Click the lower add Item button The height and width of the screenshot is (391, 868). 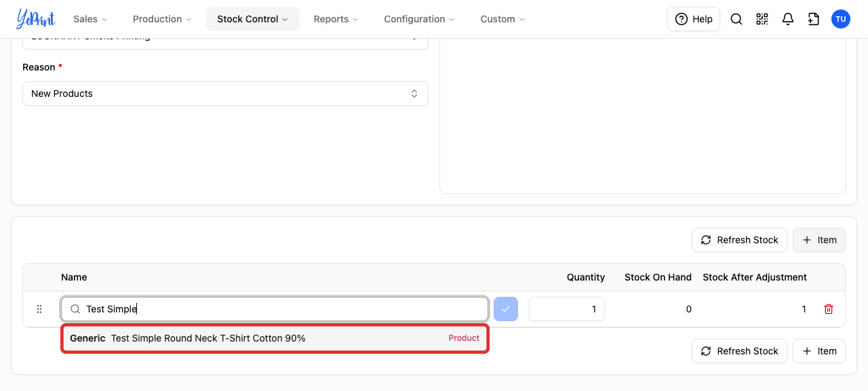click(819, 351)
